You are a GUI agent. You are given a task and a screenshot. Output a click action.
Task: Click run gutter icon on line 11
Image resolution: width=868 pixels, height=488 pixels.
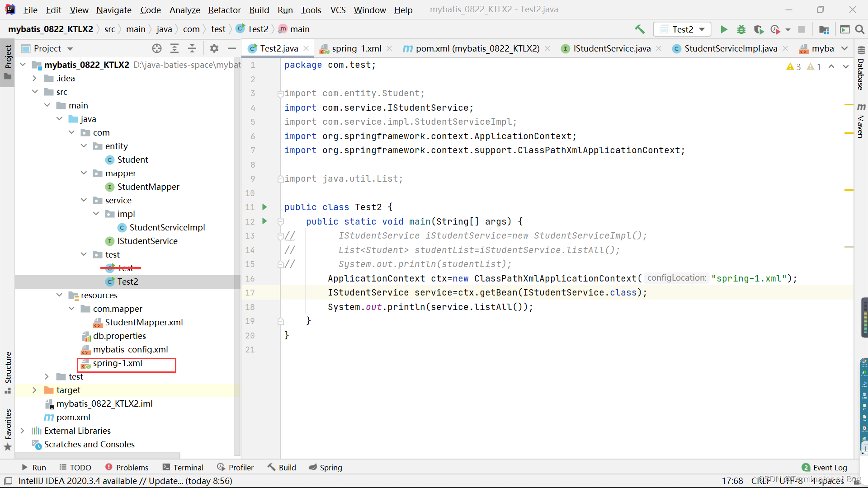[x=265, y=207]
